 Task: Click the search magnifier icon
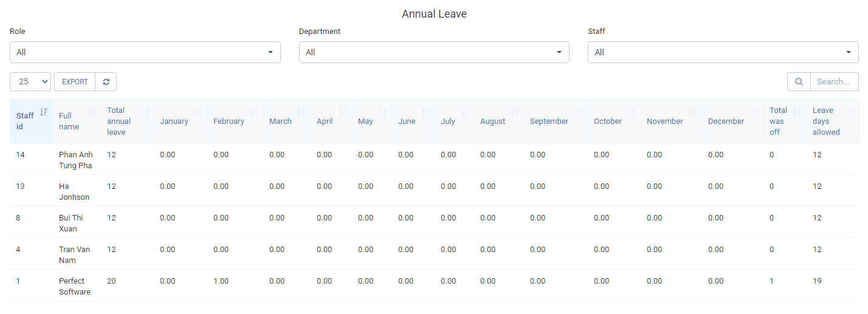pos(799,82)
